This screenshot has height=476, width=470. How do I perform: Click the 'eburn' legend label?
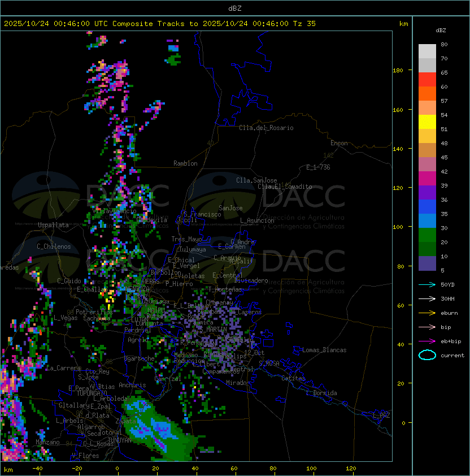449,313
